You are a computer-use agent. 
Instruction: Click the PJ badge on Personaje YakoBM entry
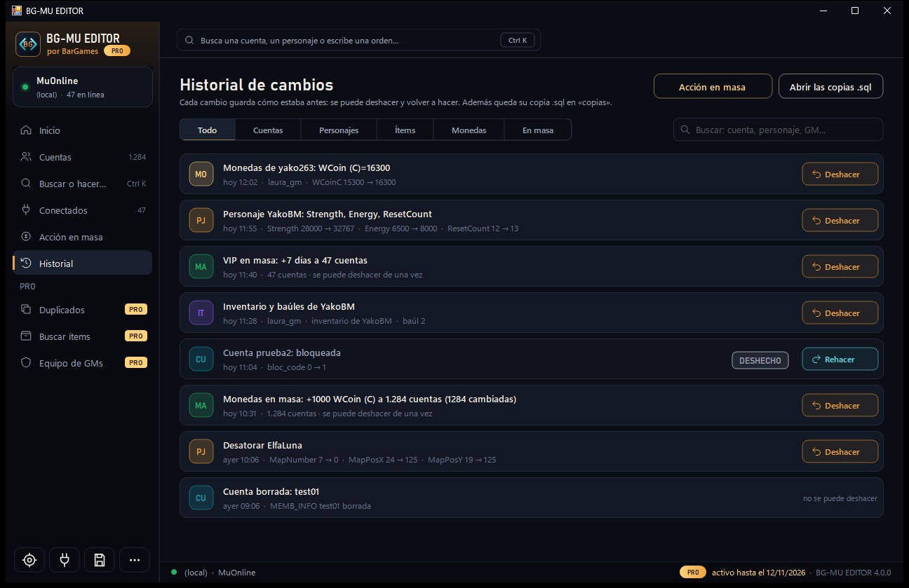(201, 221)
